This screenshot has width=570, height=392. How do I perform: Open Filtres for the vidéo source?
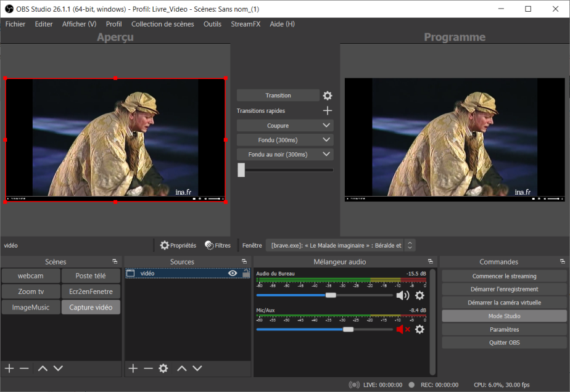coord(218,245)
